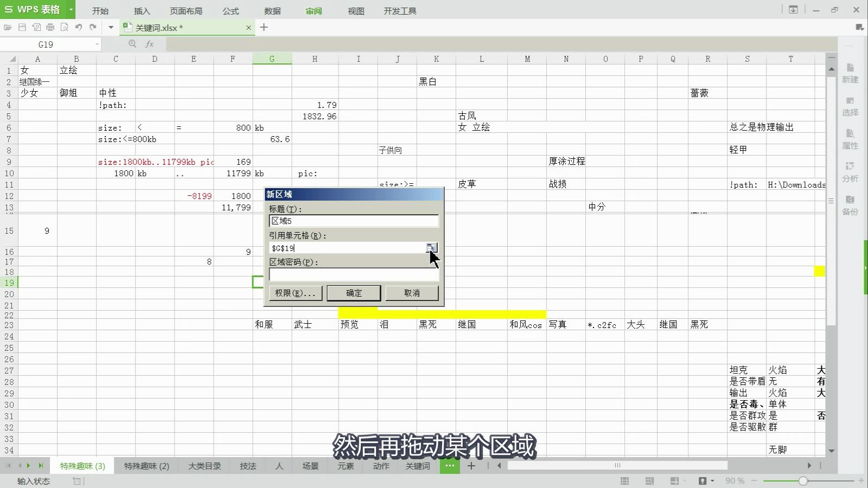This screenshot has width=868, height=488.
Task: Show more sheets via the green ellipsis button
Action: (450, 466)
